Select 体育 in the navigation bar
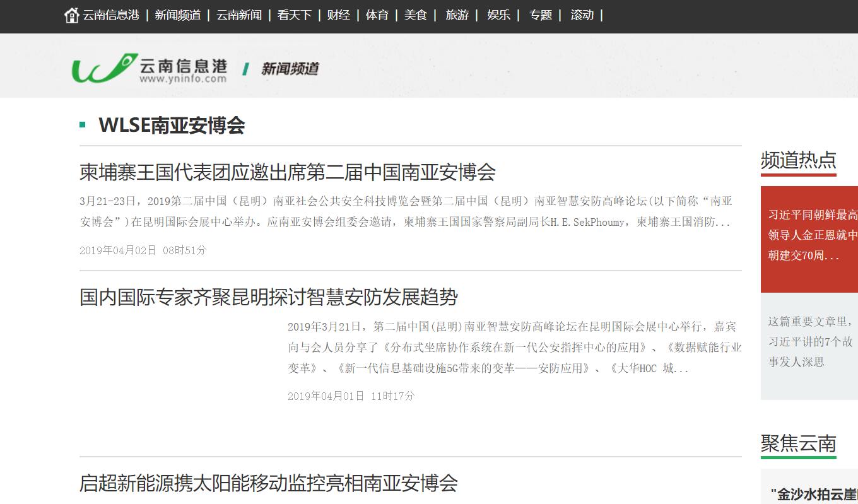The width and height of the screenshot is (858, 504). tap(377, 15)
